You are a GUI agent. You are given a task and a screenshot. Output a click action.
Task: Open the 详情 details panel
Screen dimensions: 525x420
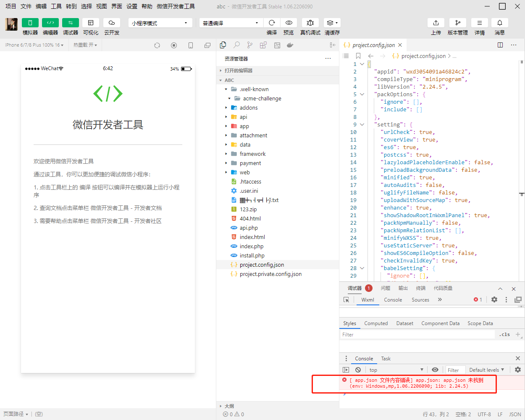480,23
